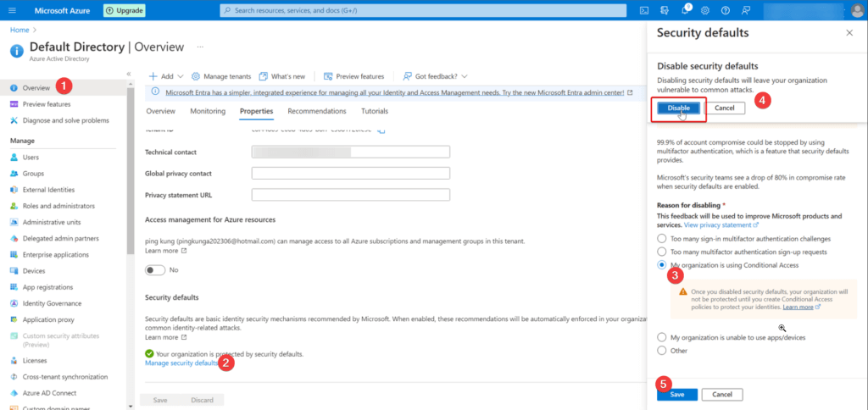Click the Technical contact field
This screenshot has height=410, width=868.
pos(350,152)
